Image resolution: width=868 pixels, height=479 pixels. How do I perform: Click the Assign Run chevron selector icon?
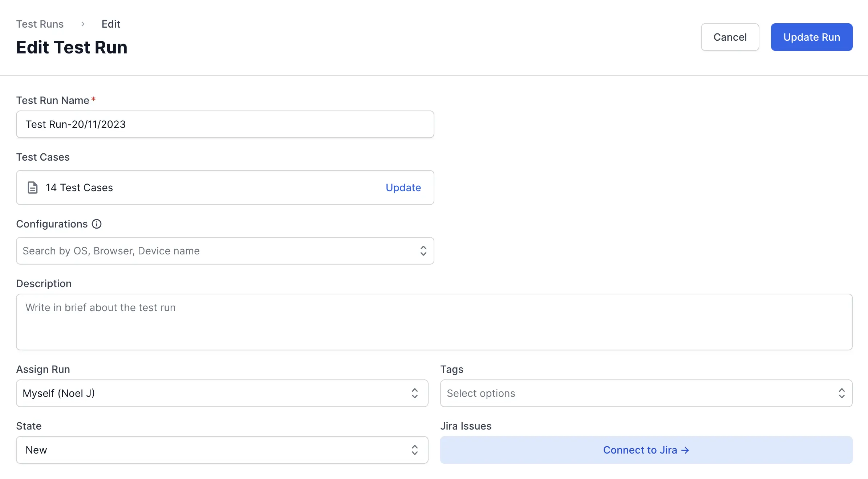(414, 393)
